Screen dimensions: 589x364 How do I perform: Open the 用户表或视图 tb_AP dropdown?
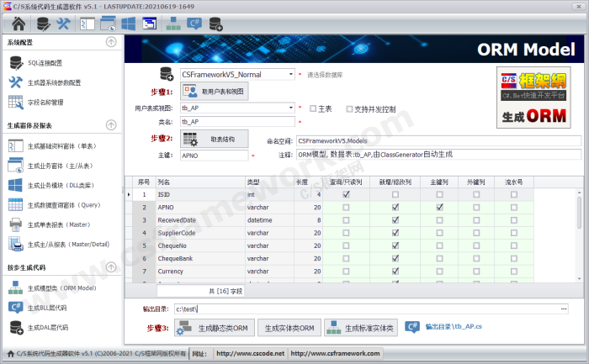pos(291,108)
